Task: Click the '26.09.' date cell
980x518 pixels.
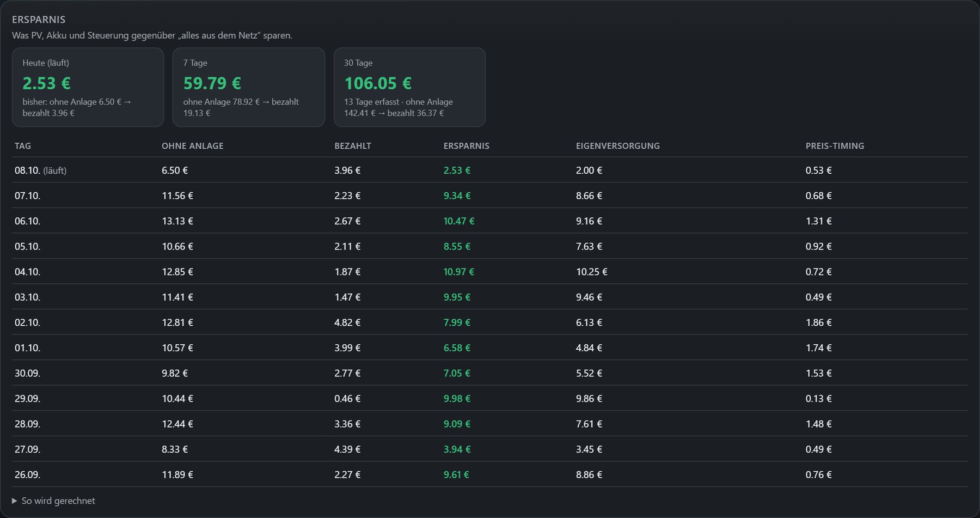Action: pos(28,474)
